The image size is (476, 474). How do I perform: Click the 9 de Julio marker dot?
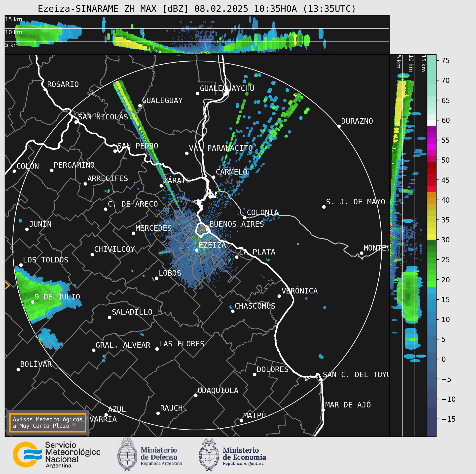pos(33,302)
